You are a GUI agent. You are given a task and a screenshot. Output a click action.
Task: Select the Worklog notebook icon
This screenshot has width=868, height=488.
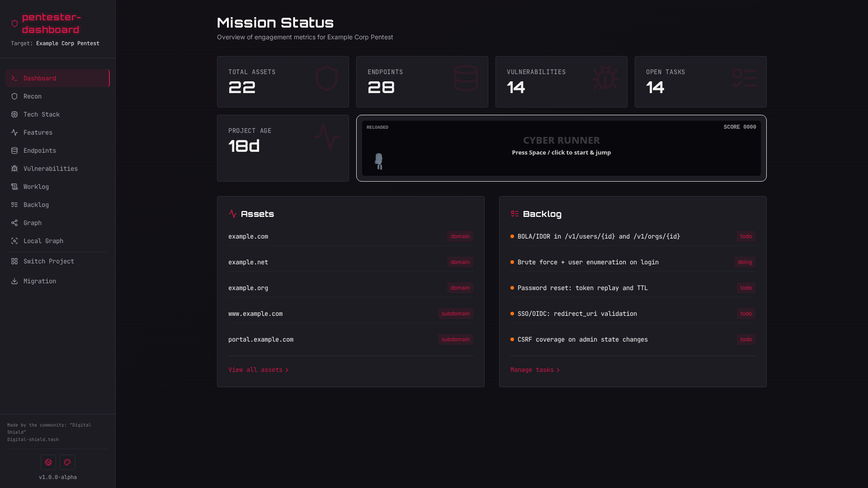point(14,187)
